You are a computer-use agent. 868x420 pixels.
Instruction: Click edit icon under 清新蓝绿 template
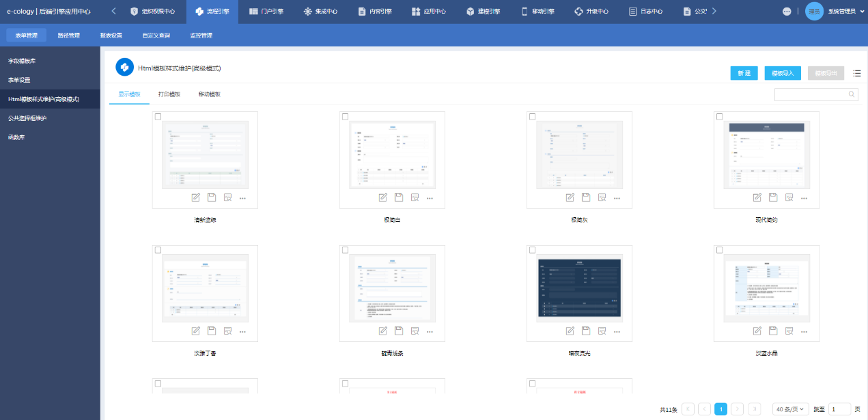point(196,197)
